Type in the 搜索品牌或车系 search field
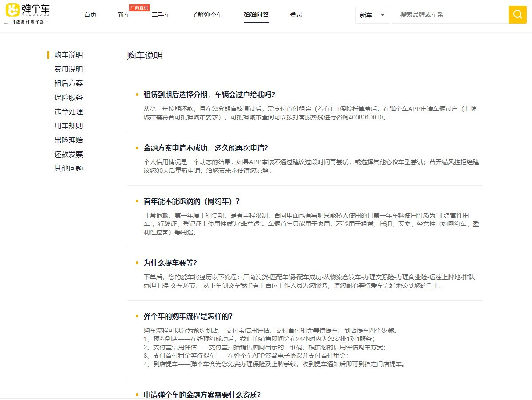Screen dimensions: 532x400 [x=449, y=15]
